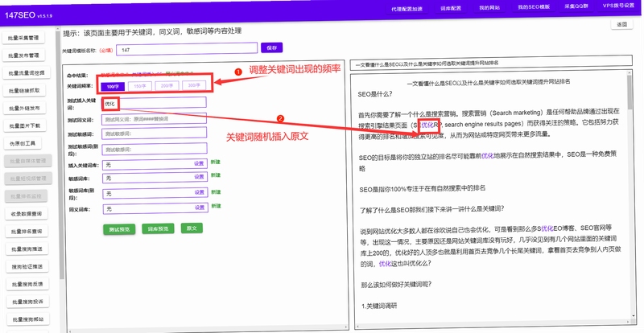The image size is (644, 333).
Task: Open 批量搜狗推送 in the sidebar
Action: (x=27, y=249)
